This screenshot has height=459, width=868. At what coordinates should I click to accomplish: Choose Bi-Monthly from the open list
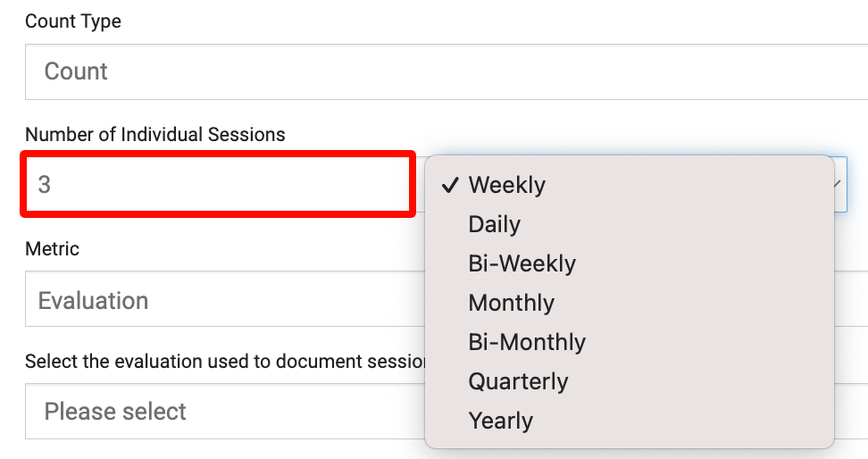click(x=527, y=342)
